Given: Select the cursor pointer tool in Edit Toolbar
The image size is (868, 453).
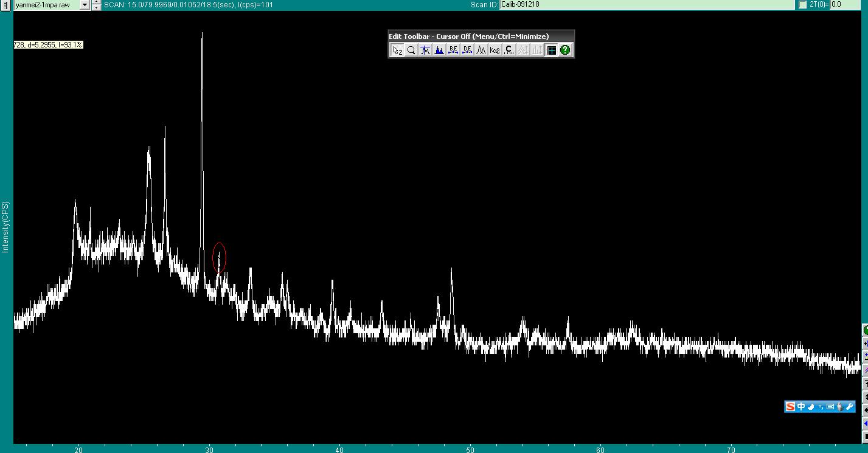Looking at the screenshot, I should 397,50.
